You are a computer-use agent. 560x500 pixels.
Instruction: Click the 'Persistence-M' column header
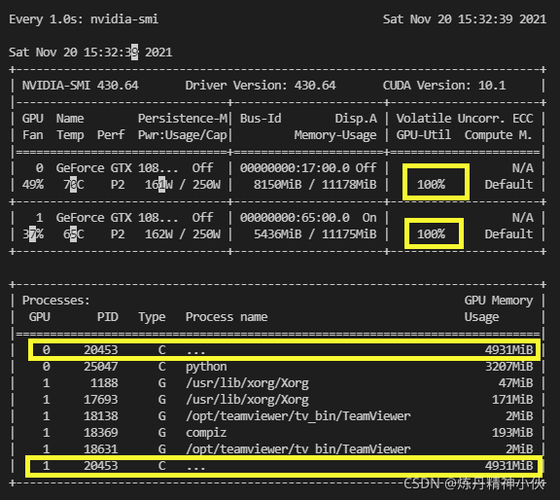(x=182, y=118)
